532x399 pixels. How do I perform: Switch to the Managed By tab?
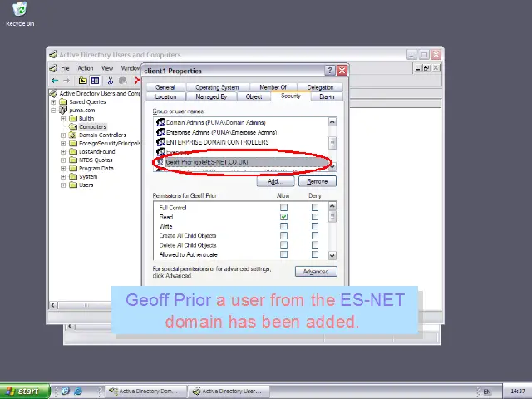click(211, 96)
